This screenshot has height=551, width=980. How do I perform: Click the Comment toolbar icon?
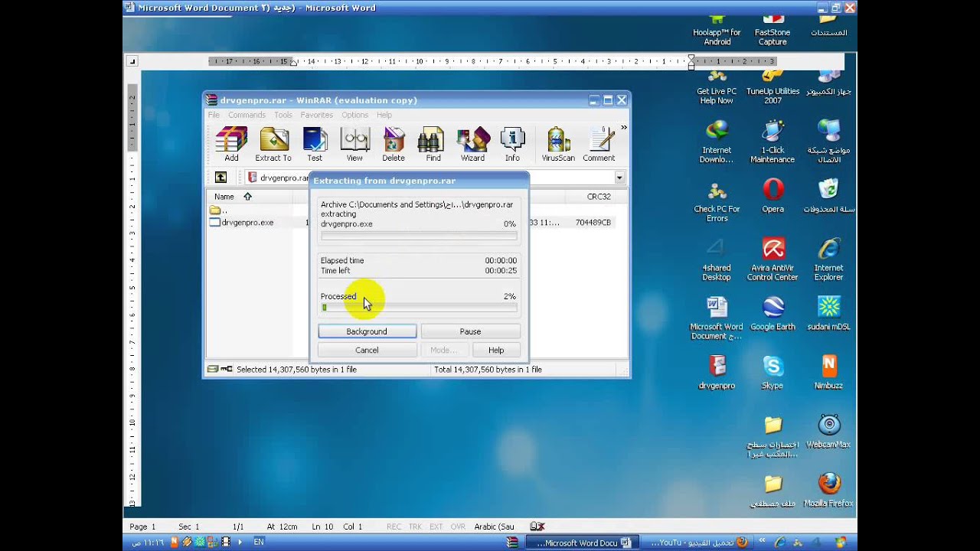[599, 144]
